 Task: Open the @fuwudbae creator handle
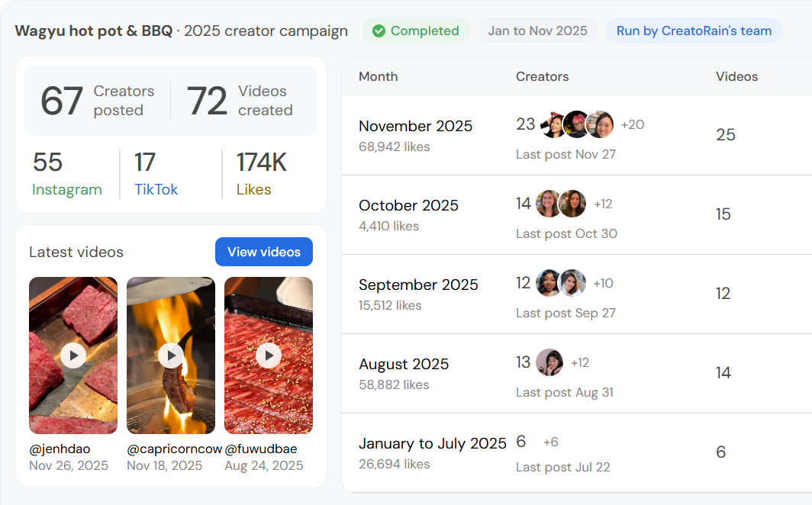coord(261,449)
